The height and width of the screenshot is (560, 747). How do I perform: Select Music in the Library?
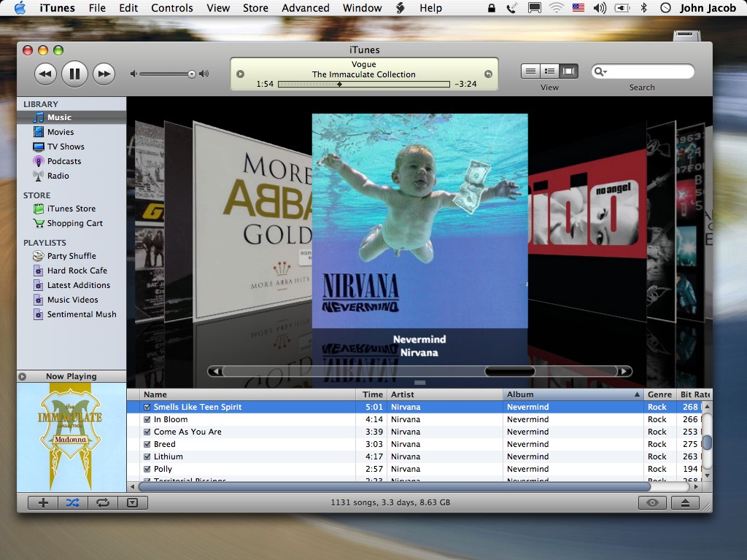(x=71, y=117)
